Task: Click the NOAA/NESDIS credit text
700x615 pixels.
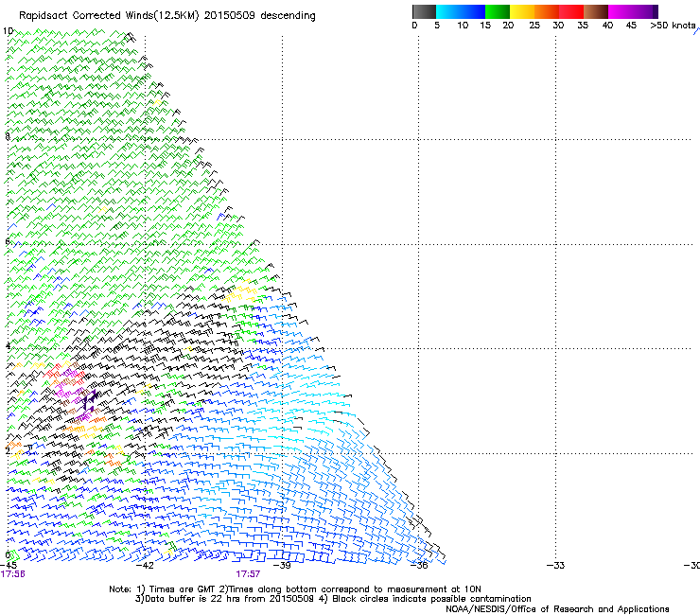Action: coord(557,609)
